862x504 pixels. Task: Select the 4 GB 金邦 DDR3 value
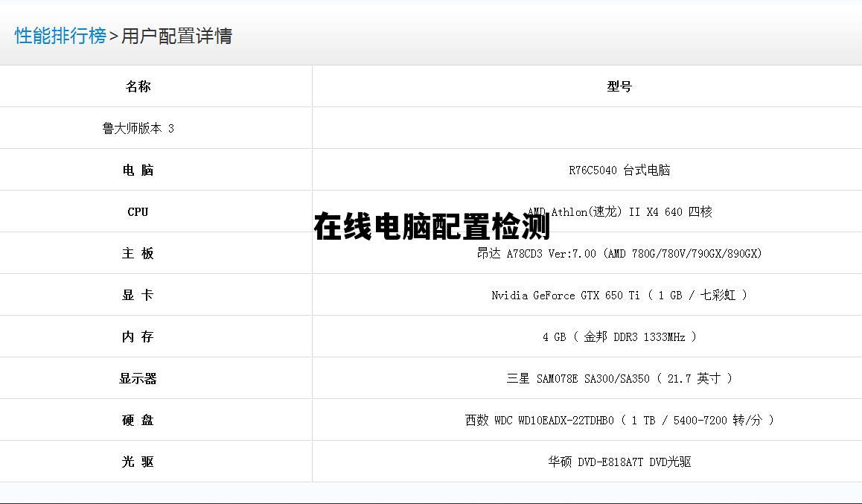pyautogui.click(x=619, y=337)
